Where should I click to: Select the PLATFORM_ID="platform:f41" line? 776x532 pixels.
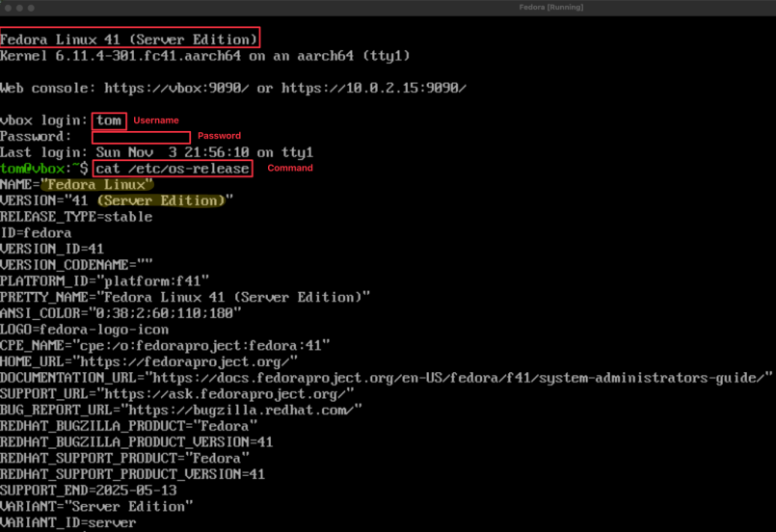pos(104,281)
